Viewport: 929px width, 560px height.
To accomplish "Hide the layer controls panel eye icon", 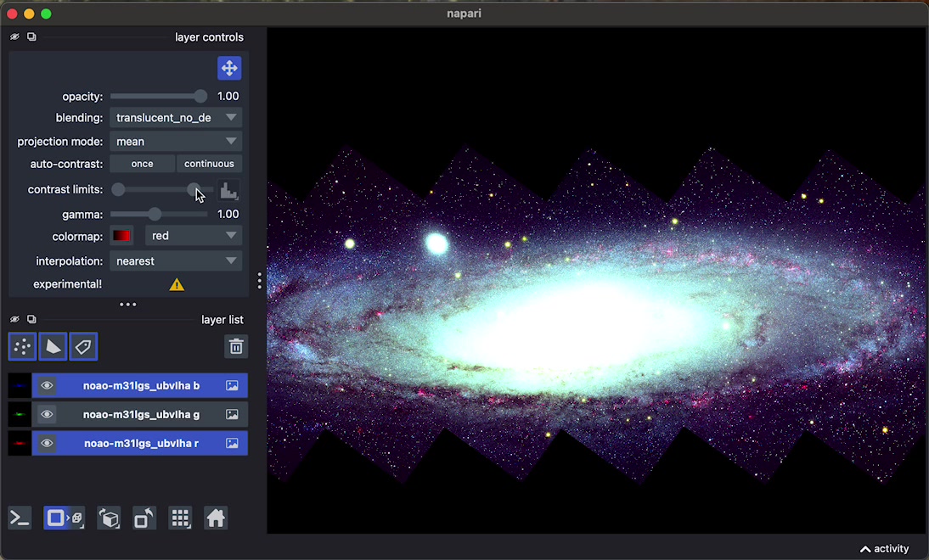I will [14, 36].
